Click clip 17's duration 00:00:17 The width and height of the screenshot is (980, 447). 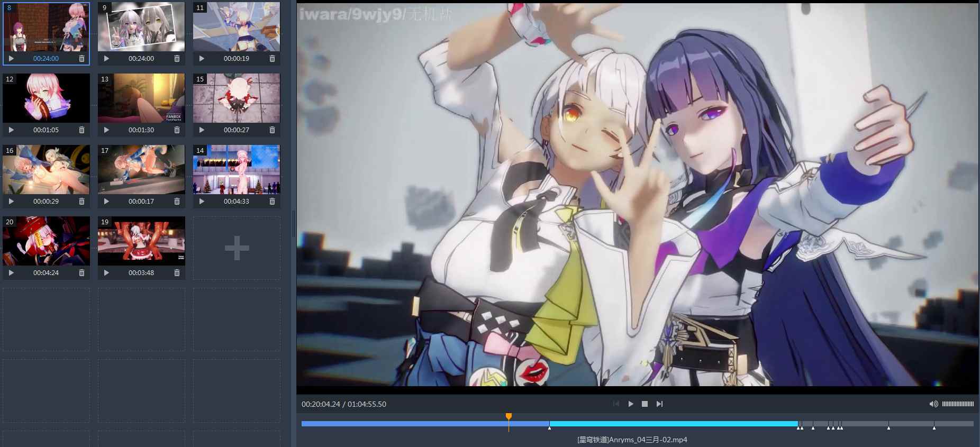[141, 202]
